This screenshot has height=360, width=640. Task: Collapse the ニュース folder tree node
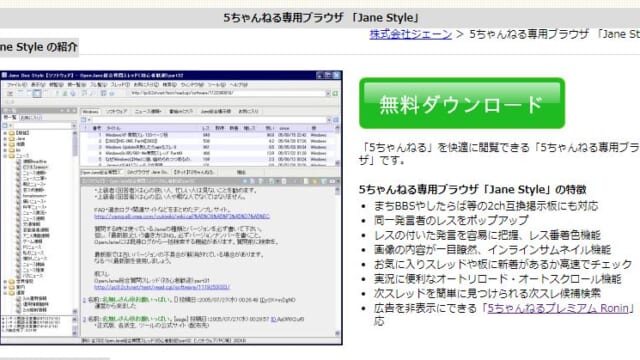pyautogui.click(x=5, y=156)
